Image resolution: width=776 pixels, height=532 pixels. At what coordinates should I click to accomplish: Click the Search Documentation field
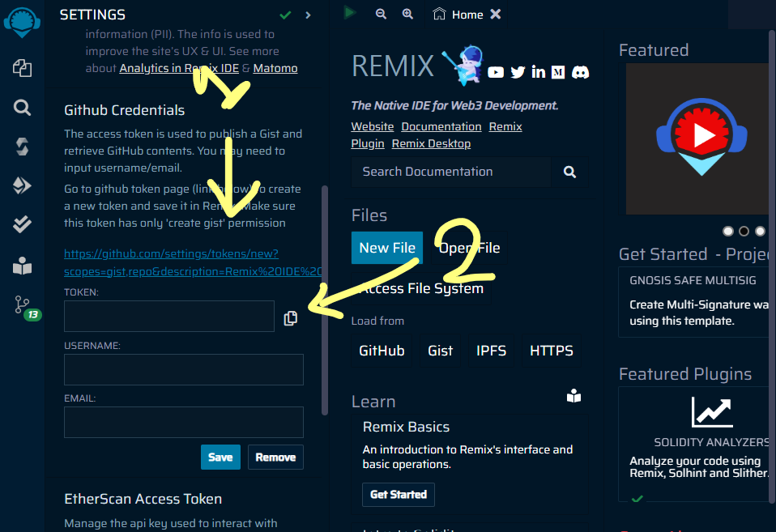[x=451, y=172]
